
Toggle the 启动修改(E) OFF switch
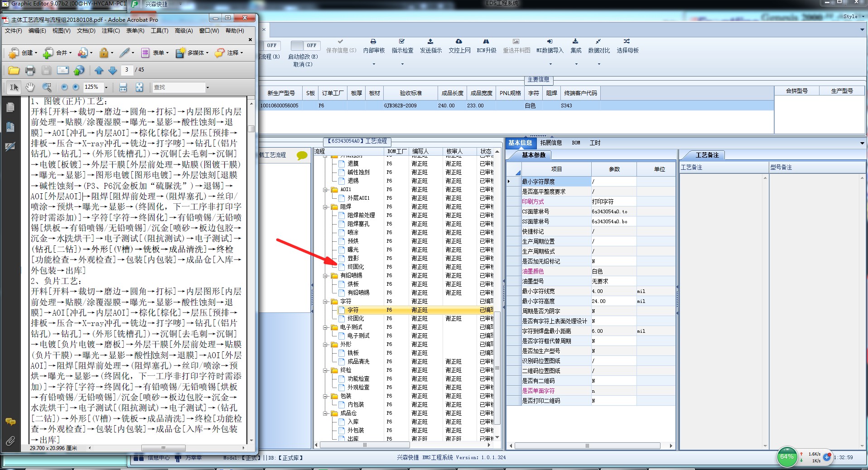(x=305, y=45)
